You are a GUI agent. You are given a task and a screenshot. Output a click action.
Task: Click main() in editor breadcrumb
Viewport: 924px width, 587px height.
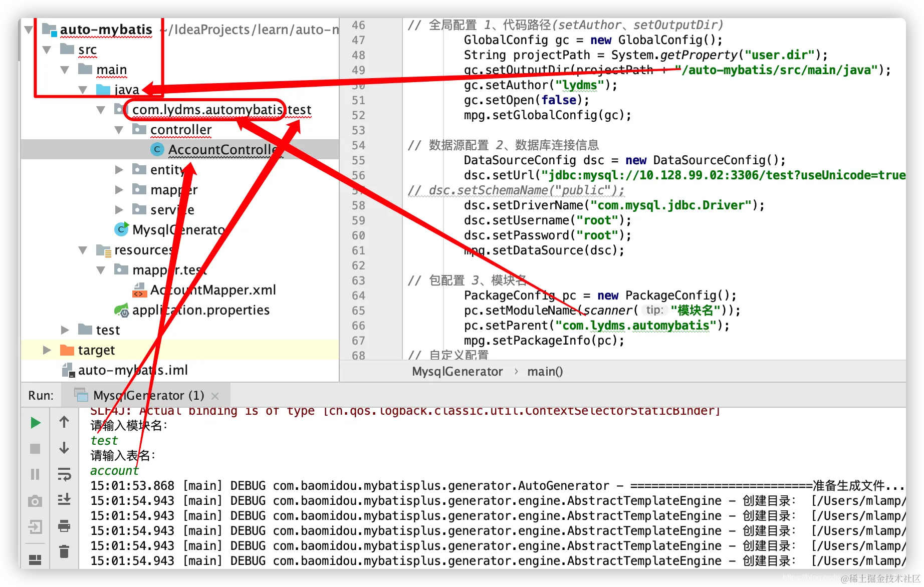tap(545, 371)
